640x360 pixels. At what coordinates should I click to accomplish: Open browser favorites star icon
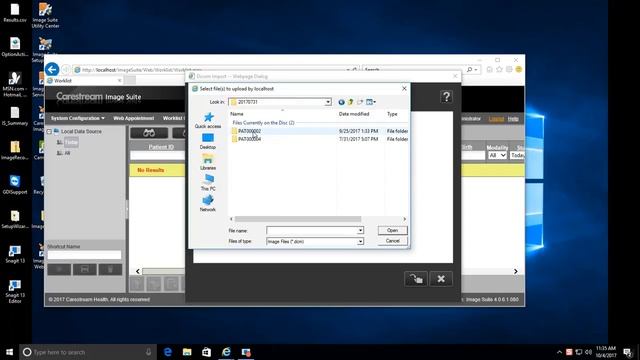(x=499, y=69)
